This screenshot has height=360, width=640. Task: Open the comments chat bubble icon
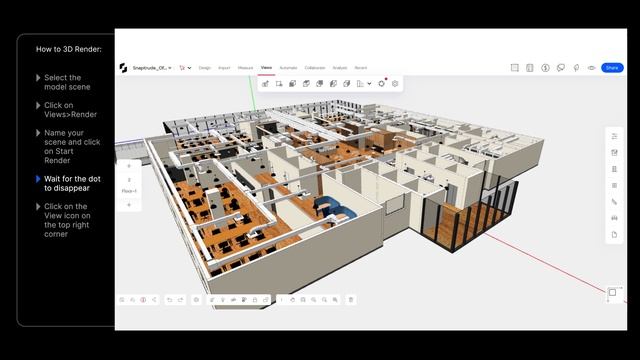click(561, 68)
